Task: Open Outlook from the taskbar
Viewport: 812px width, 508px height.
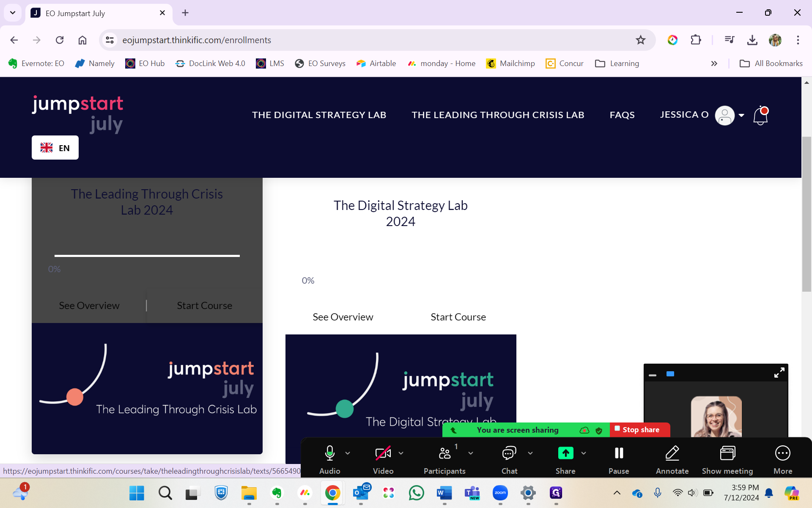Action: (362, 493)
